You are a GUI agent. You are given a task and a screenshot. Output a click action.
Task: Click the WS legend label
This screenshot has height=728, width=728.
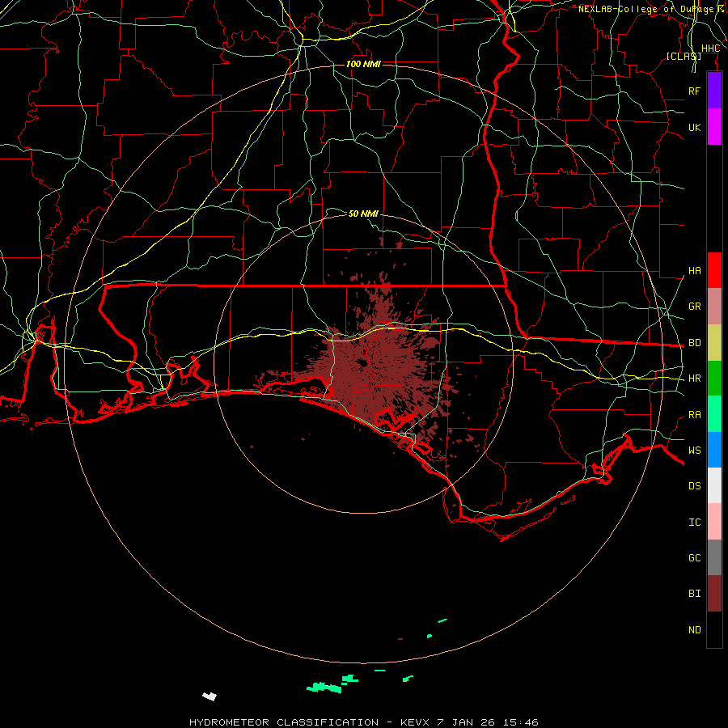[x=695, y=451]
